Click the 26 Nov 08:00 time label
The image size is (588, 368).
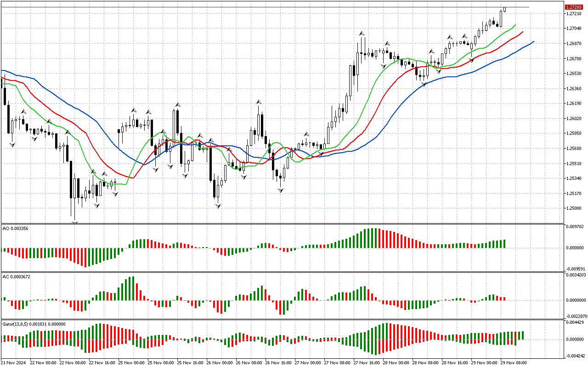coord(249,362)
